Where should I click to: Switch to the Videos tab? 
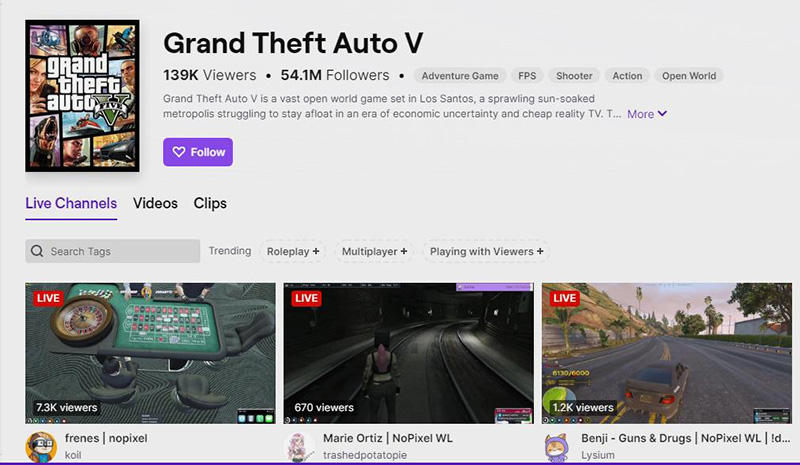coord(155,203)
